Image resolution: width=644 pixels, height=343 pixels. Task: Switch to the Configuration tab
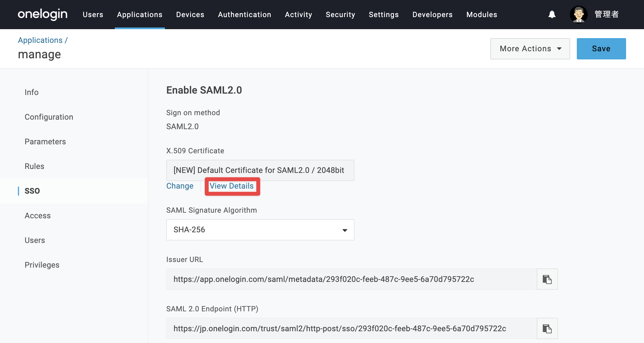pyautogui.click(x=49, y=117)
